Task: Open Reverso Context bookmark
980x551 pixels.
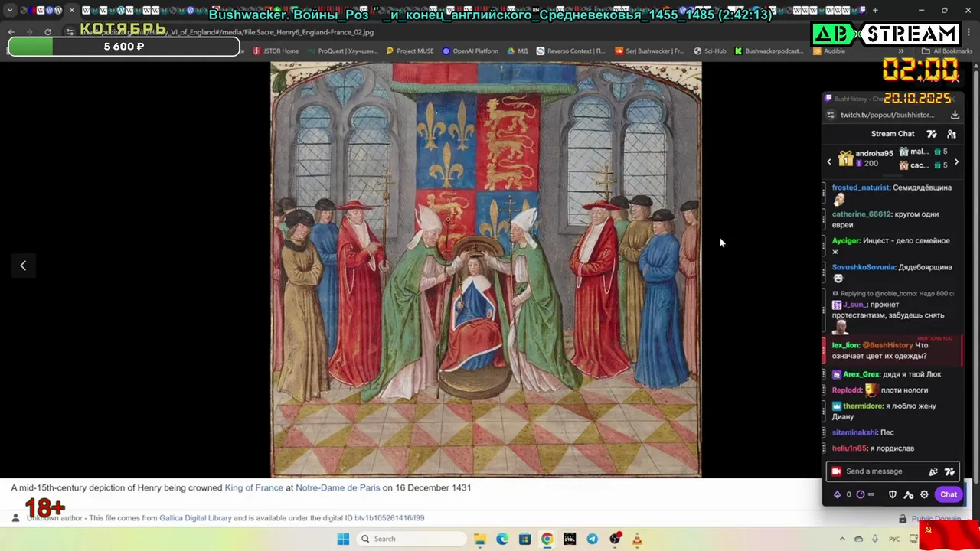Action: pos(570,51)
